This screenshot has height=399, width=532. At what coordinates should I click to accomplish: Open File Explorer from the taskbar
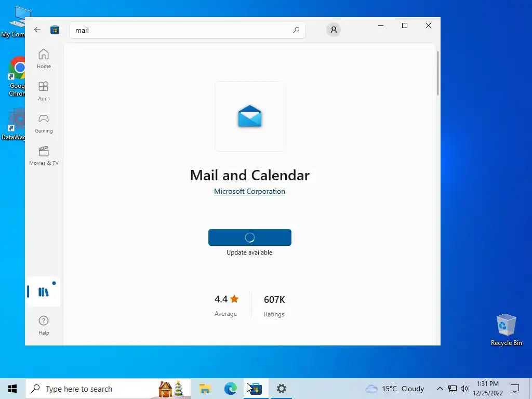coord(205,389)
